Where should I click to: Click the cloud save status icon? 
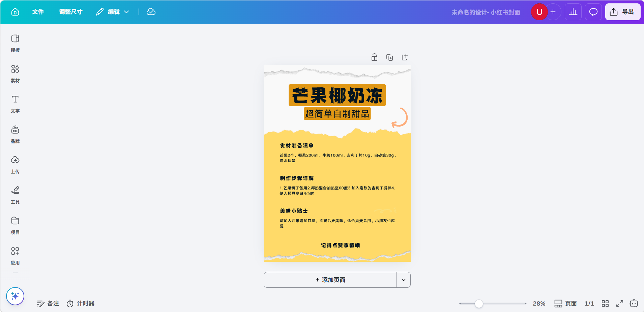pyautogui.click(x=151, y=12)
